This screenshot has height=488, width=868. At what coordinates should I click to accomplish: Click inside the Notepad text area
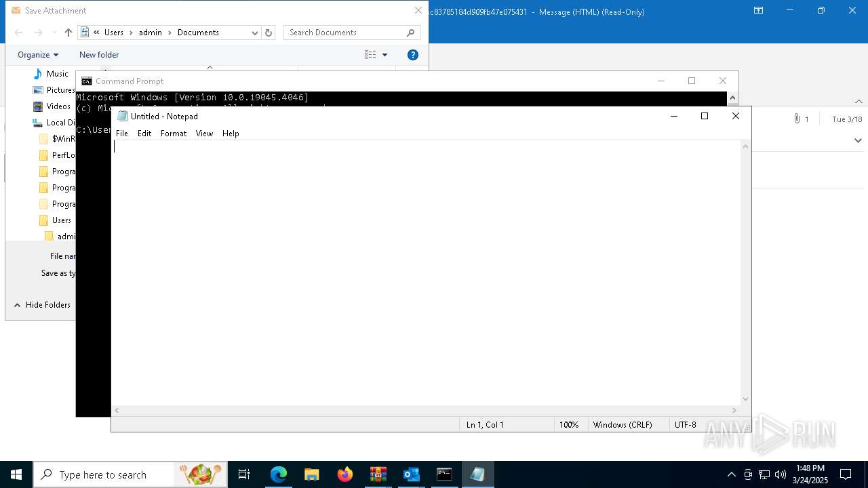pos(426,272)
